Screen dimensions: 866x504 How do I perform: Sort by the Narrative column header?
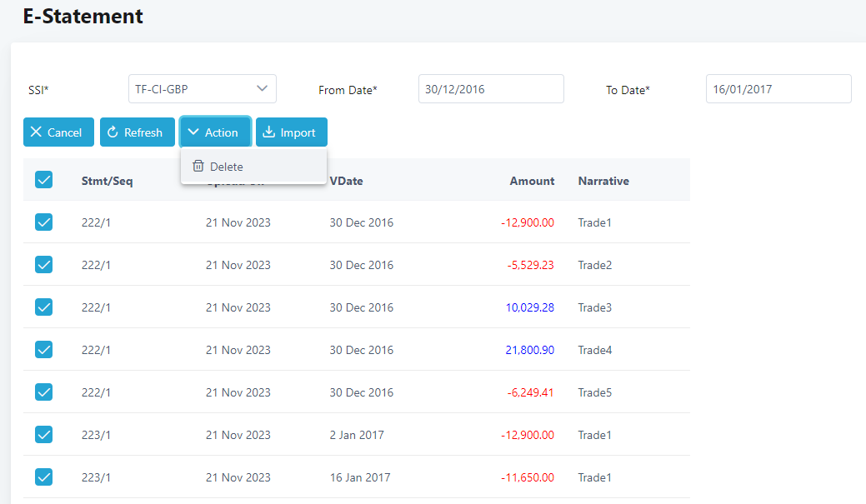coord(603,181)
